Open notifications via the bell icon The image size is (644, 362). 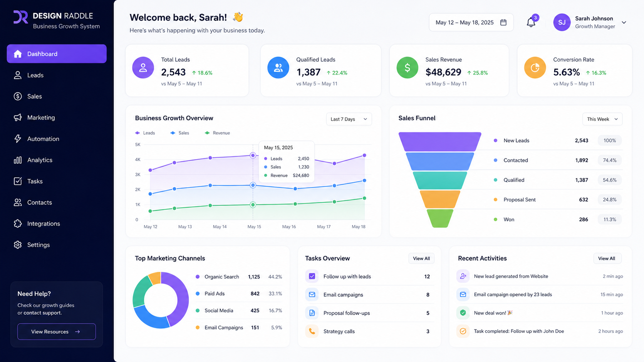click(531, 22)
